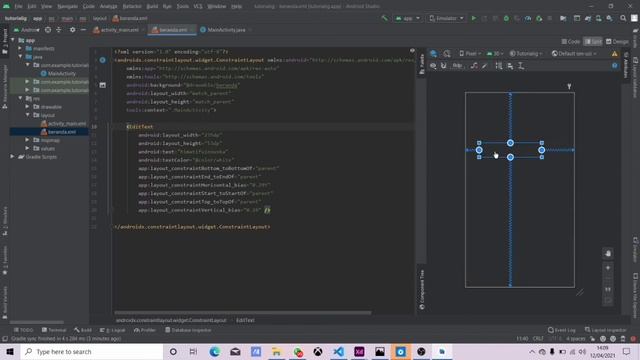640x360 pixels.
Task: Expand the values folder
Action: tap(27, 148)
